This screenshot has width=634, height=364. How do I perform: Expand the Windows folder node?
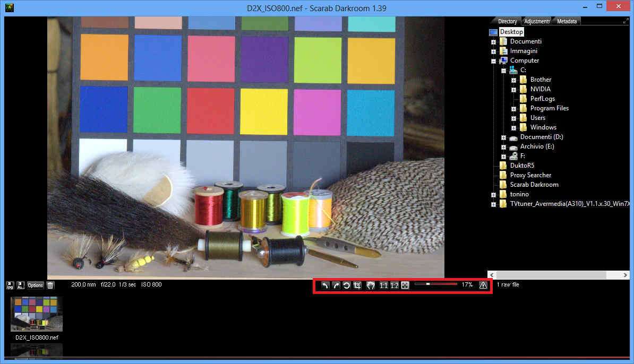pos(513,128)
